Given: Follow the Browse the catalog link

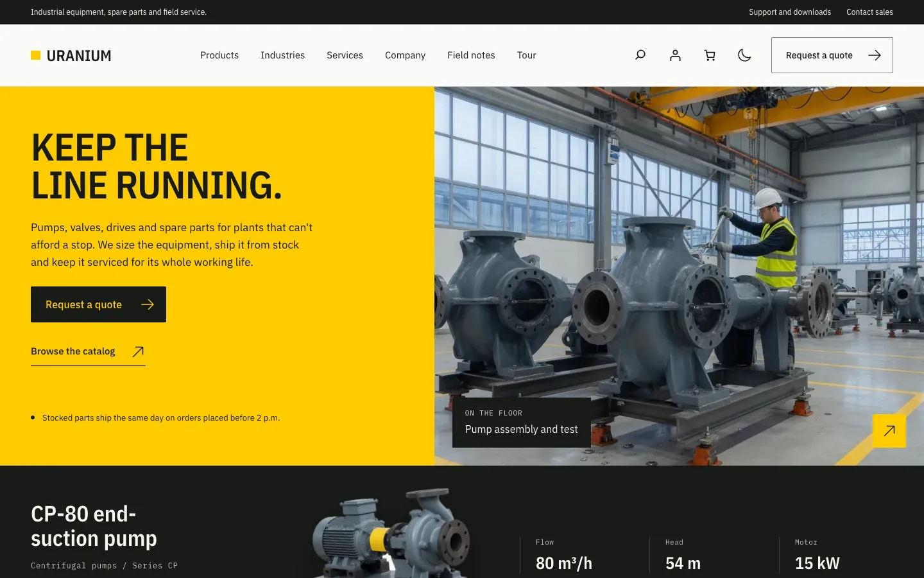Looking at the screenshot, I should point(88,351).
